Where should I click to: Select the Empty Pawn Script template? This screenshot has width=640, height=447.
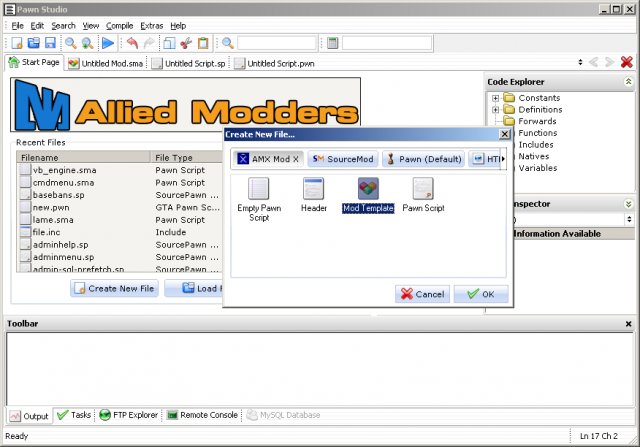(259, 199)
